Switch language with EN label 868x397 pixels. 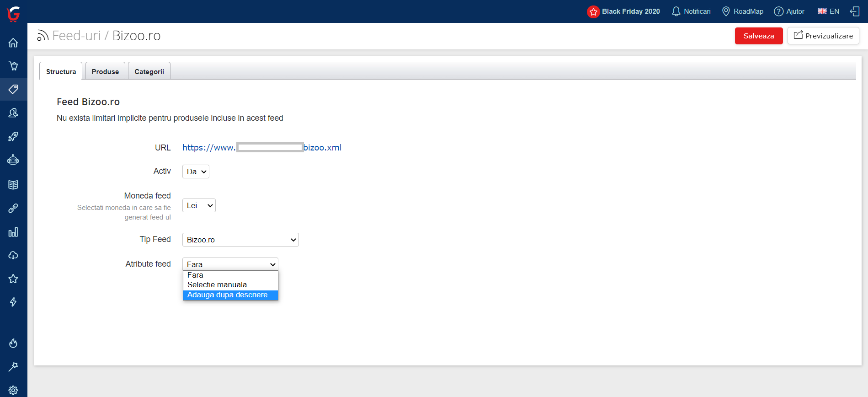[835, 11]
